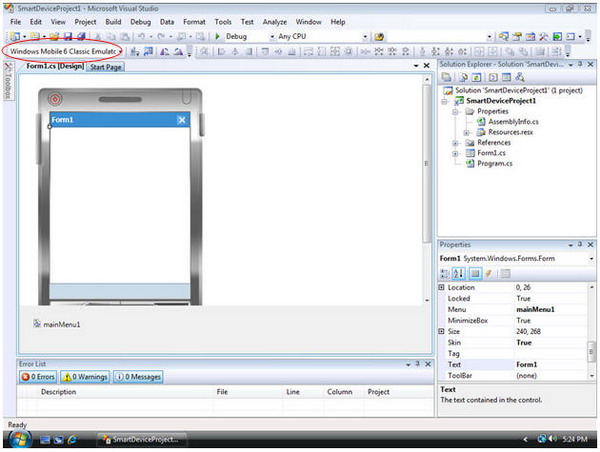Click the volume icon in system tray
The width and height of the screenshot is (600, 452).
553,439
